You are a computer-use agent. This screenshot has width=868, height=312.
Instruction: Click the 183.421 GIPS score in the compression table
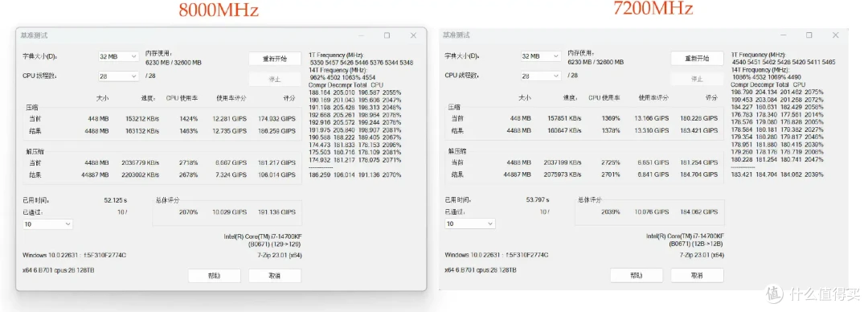699,130
